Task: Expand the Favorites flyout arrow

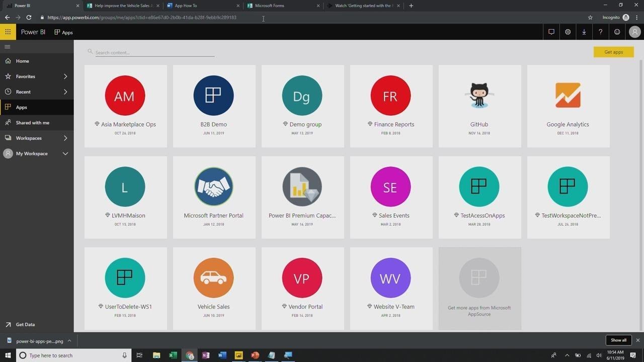Action: pos(65,76)
